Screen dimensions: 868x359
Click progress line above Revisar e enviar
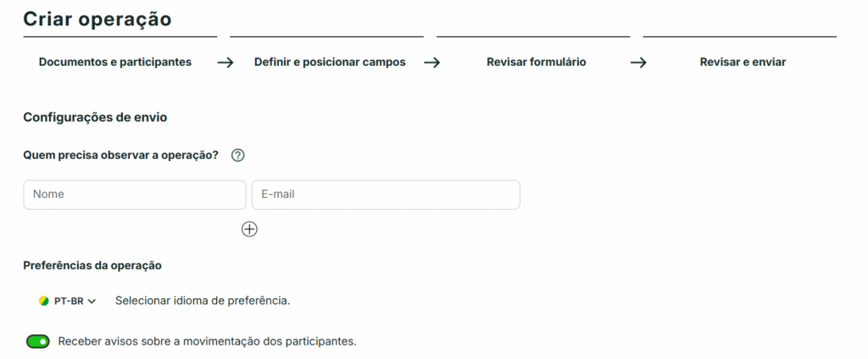click(x=739, y=37)
